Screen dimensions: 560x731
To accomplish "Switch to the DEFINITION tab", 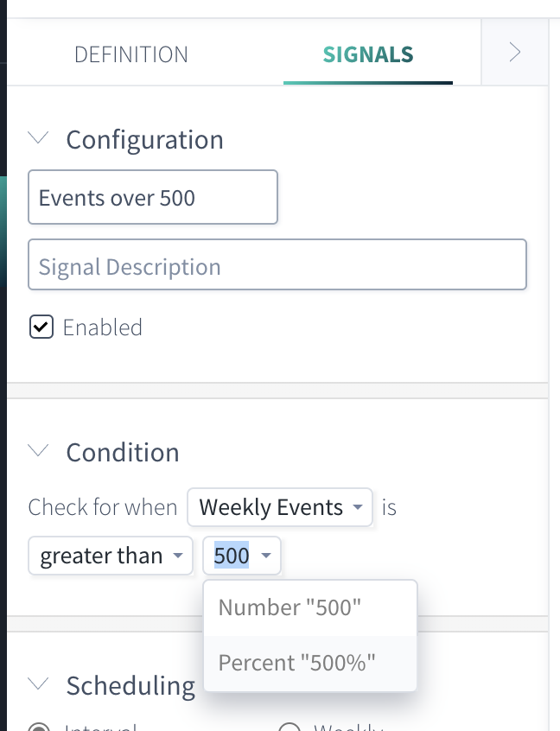I will click(x=131, y=54).
